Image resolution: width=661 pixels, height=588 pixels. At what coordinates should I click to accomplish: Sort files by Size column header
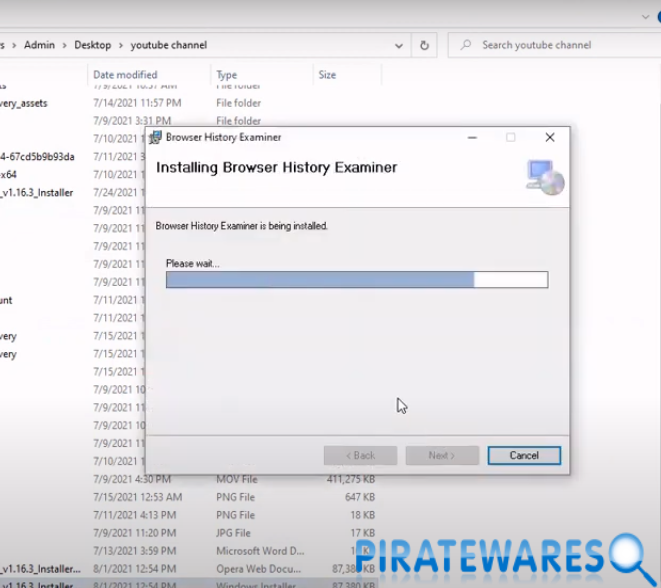coord(327,75)
